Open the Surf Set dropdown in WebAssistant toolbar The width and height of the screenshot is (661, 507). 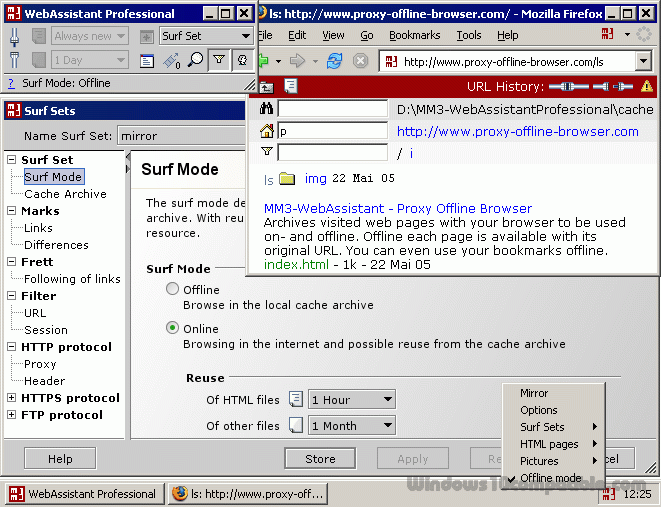click(x=206, y=36)
